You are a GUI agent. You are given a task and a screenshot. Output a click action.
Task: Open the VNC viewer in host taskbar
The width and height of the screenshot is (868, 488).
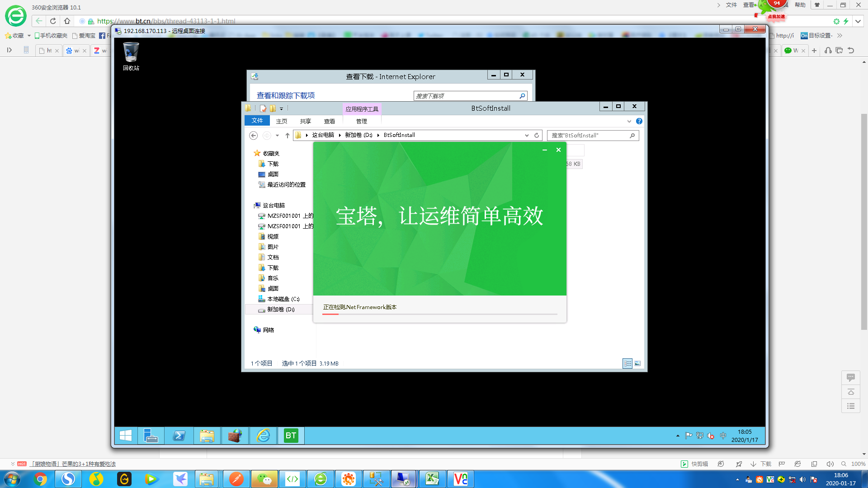coord(460,479)
